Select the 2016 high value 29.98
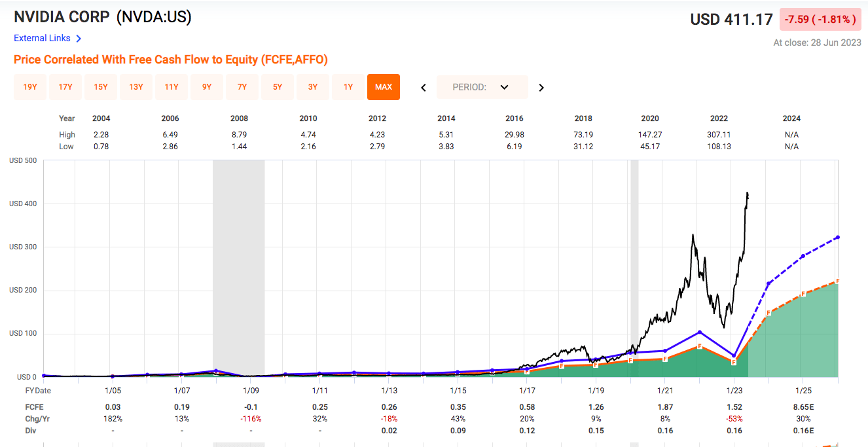The height and width of the screenshot is (447, 868). (515, 135)
